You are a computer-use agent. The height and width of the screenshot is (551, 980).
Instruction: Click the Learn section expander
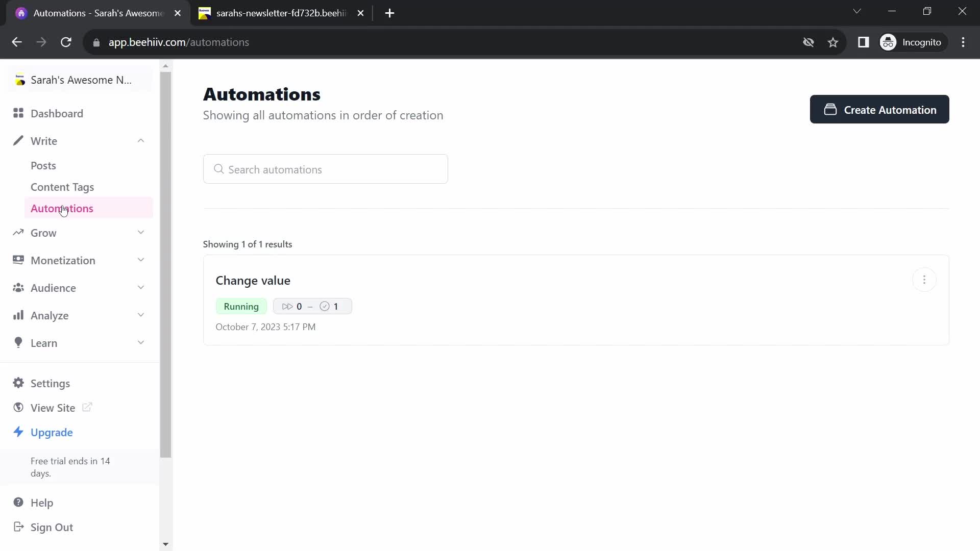141,343
